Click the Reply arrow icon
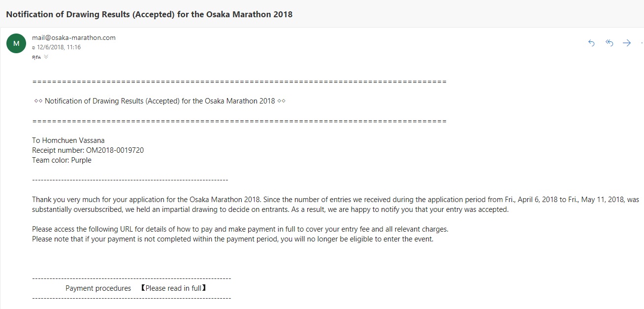Image resolution: width=644 pixels, height=309 pixels. [591, 43]
